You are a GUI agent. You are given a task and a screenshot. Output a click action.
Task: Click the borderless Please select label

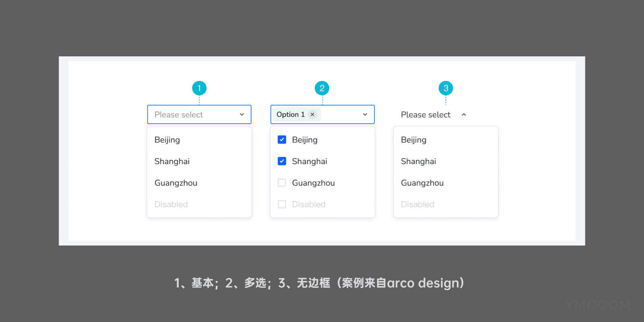pyautogui.click(x=425, y=115)
